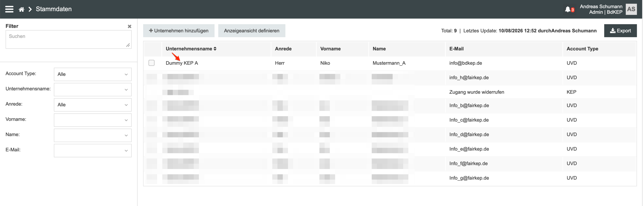644x206 pixels.
Task: Tick the checkbox for Dummy KEP A
Action: click(151, 63)
